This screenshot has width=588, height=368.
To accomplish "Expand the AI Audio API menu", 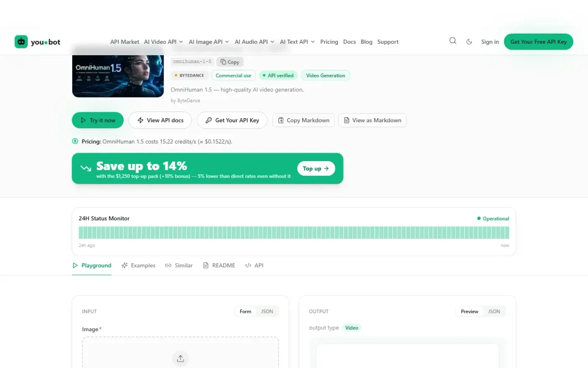I will [255, 42].
